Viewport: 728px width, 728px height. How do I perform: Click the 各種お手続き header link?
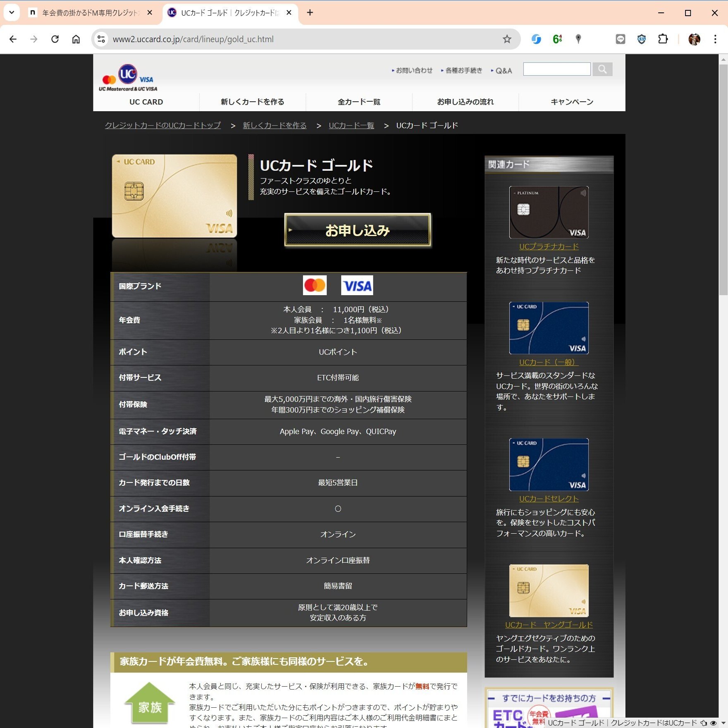click(x=463, y=71)
